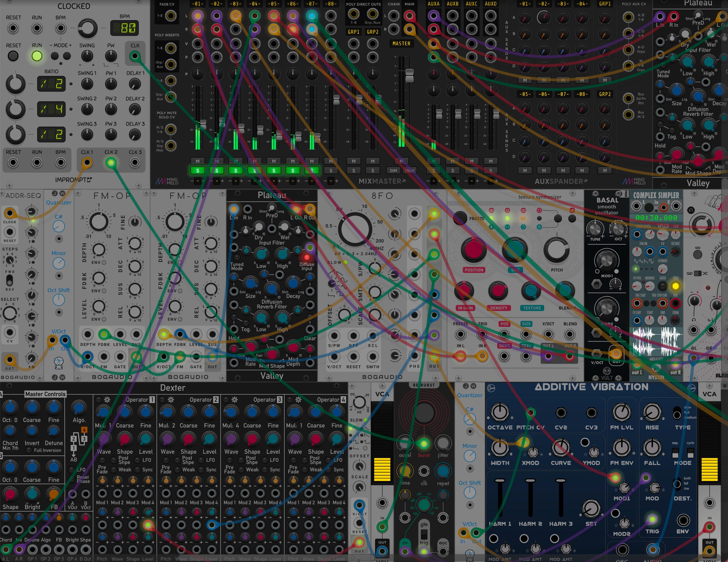The image size is (728, 562).
Task: Click the CLK master output jack on CLOCKED
Action: [135, 56]
